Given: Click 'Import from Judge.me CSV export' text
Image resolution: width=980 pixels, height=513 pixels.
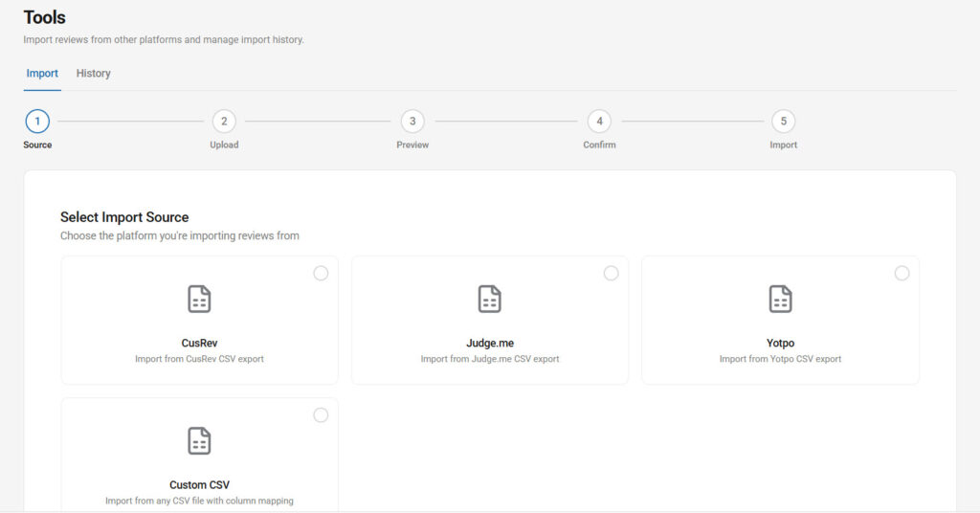Looking at the screenshot, I should pos(490,359).
